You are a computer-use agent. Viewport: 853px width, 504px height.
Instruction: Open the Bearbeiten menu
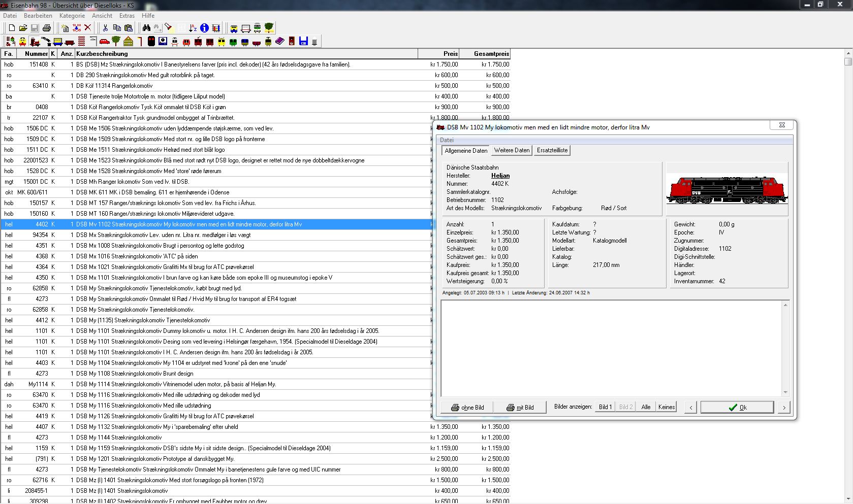tap(38, 16)
